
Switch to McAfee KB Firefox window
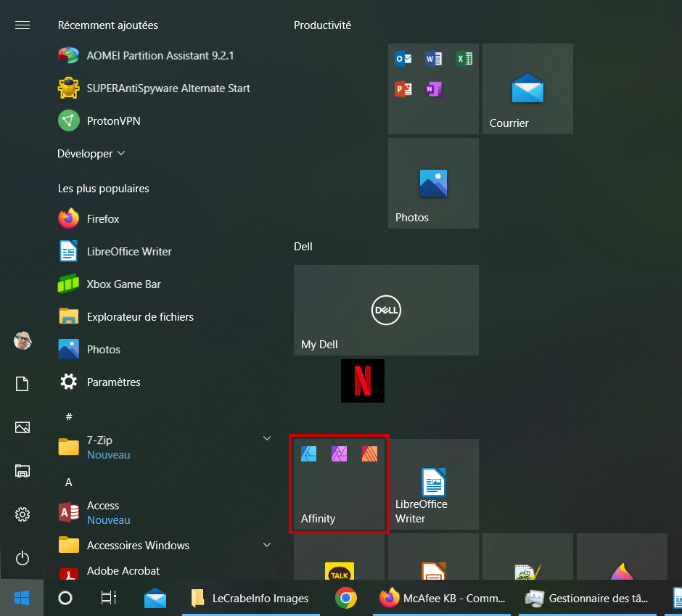click(442, 598)
